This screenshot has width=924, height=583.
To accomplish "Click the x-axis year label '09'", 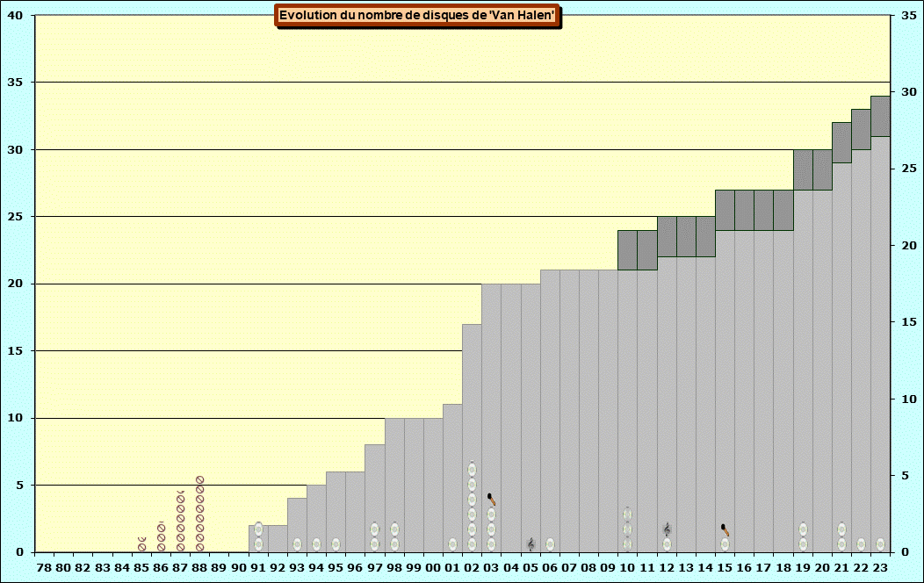I will 608,568.
